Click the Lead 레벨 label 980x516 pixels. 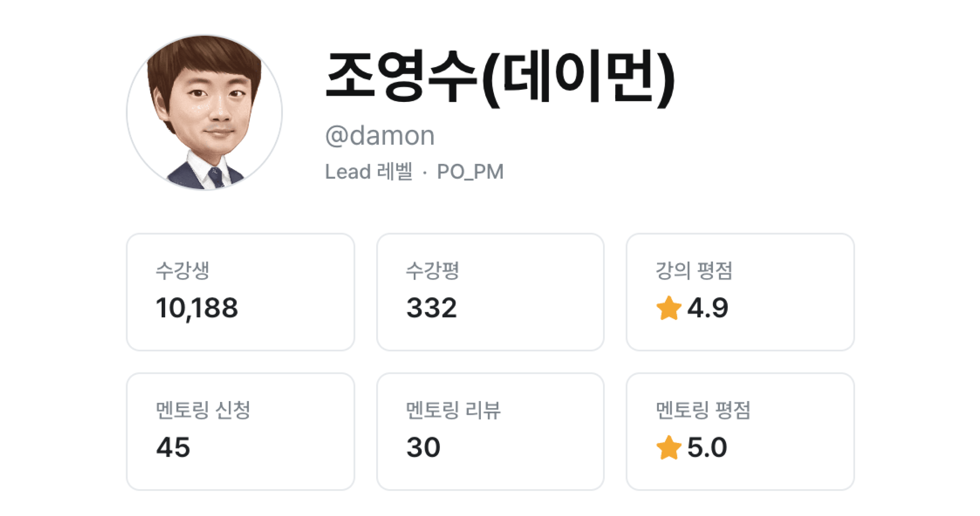[x=368, y=171]
